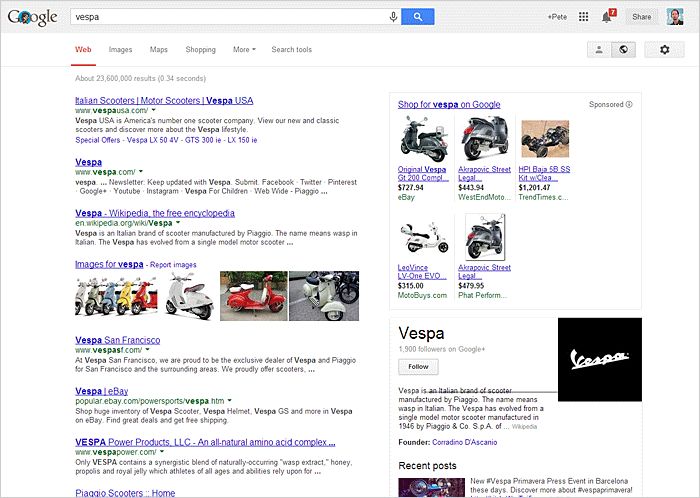
Task: Open the notifications bell icon
Action: click(x=607, y=17)
